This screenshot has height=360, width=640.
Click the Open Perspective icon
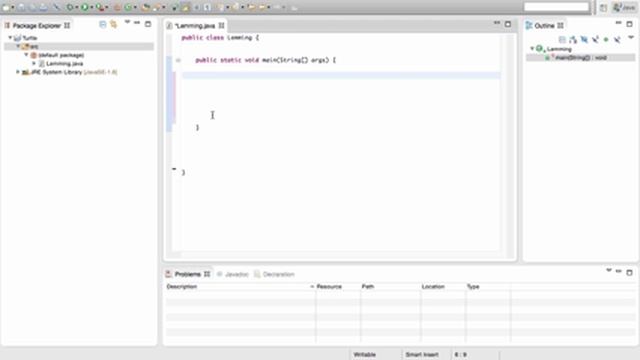(603, 7)
